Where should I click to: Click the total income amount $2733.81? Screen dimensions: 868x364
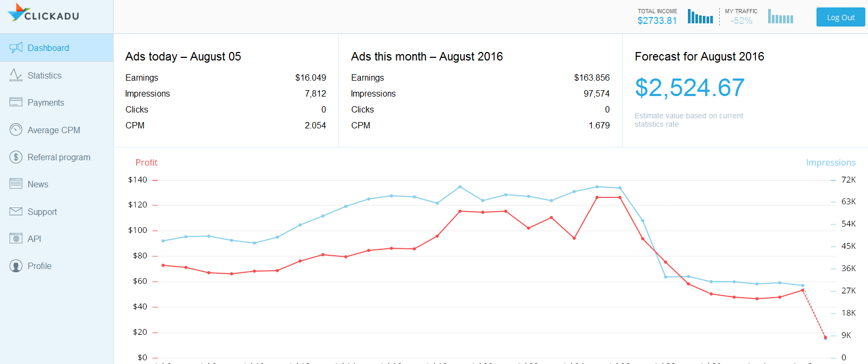(x=657, y=21)
